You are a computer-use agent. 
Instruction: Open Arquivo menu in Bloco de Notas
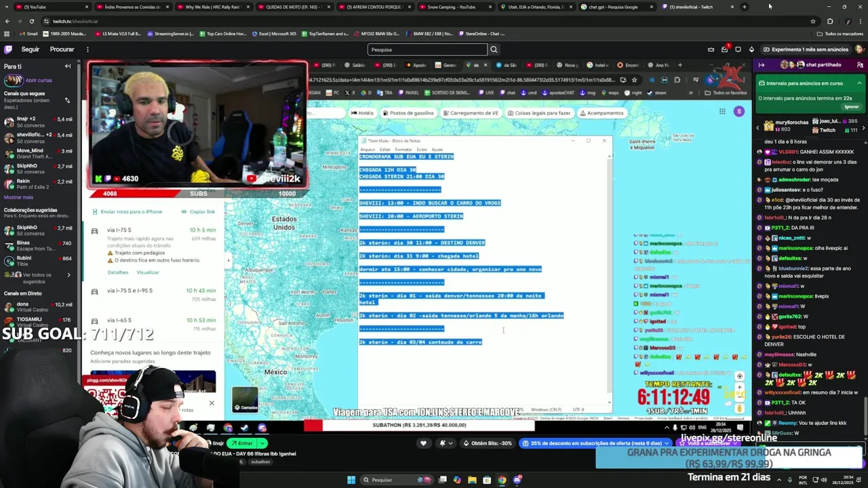click(x=368, y=149)
